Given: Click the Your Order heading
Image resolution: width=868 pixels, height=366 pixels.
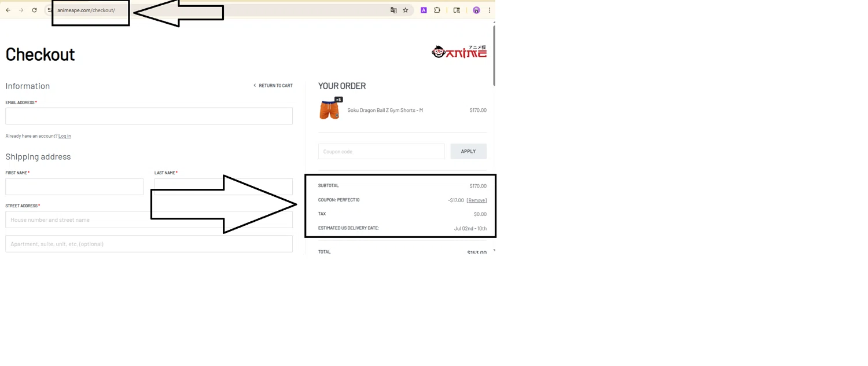Looking at the screenshot, I should (342, 86).
